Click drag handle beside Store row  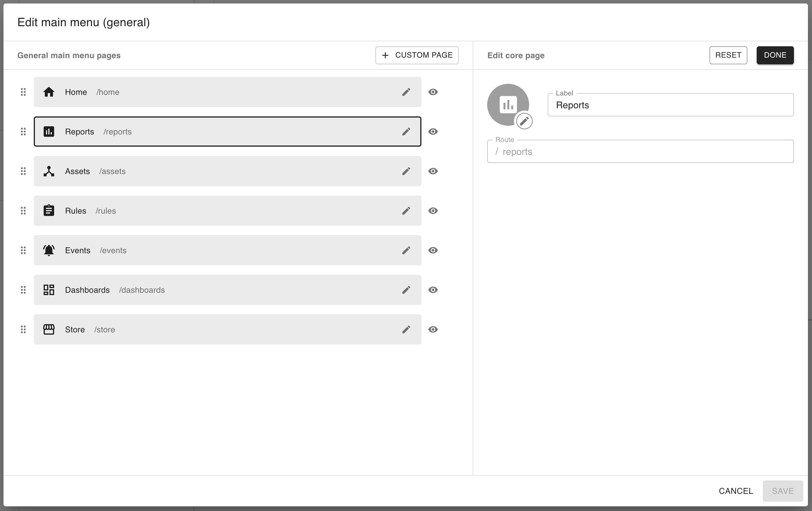click(x=23, y=329)
